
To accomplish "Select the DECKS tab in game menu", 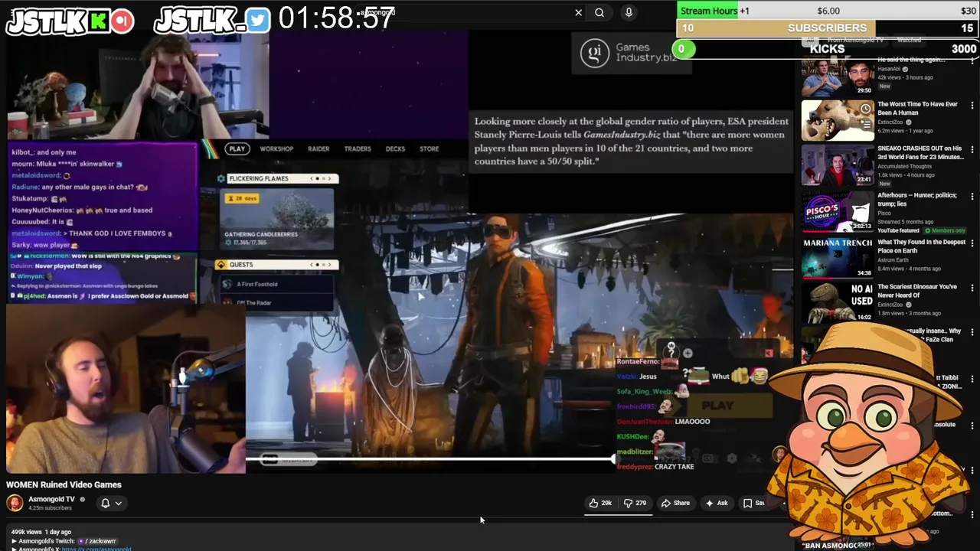I will tap(395, 148).
